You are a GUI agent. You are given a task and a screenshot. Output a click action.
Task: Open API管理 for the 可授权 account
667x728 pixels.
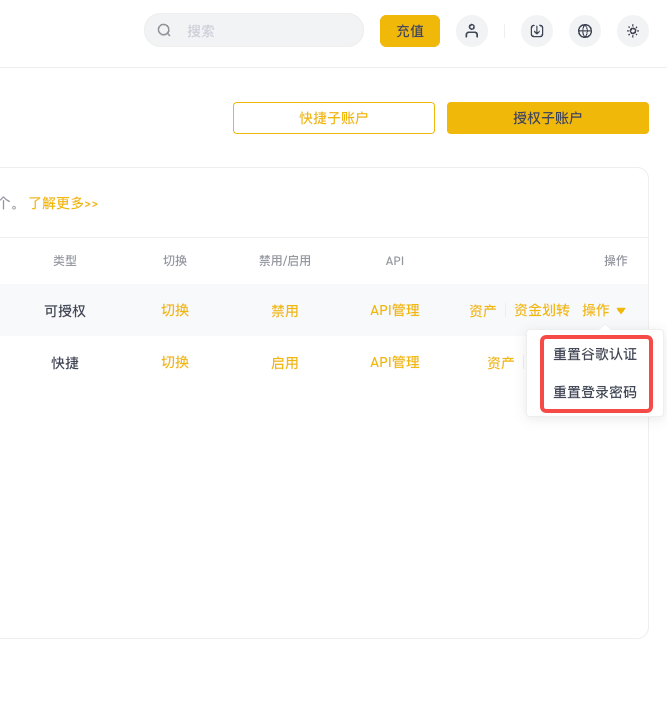[x=395, y=310]
